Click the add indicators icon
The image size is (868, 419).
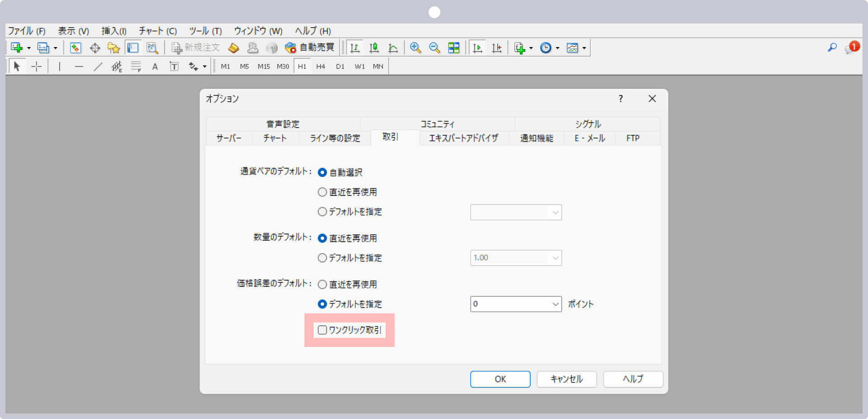(x=519, y=48)
